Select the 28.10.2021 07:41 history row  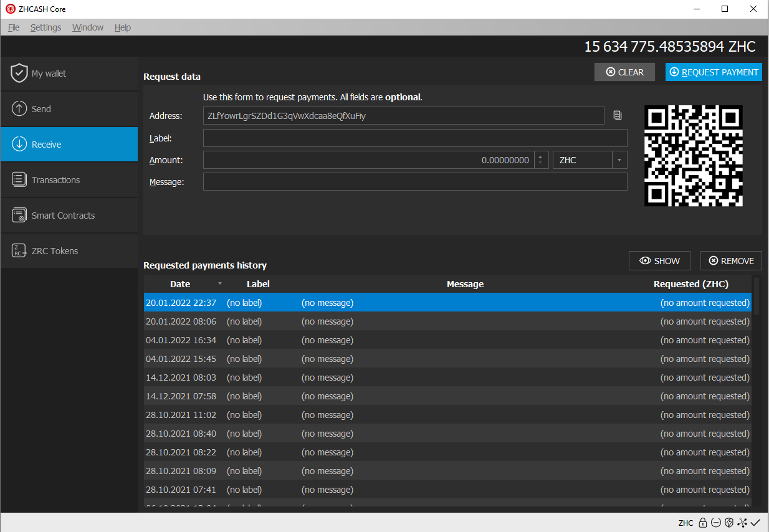[447, 490]
